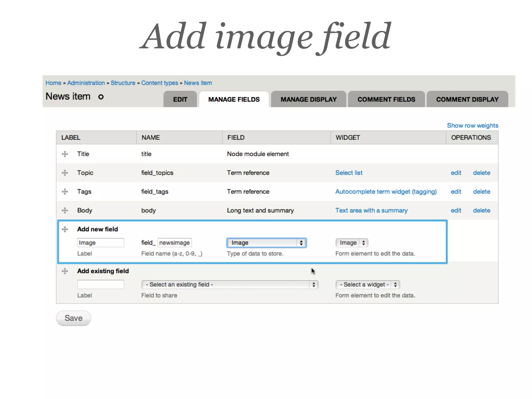
Task: Click drag handle icon for Topic row
Action: 65,173
